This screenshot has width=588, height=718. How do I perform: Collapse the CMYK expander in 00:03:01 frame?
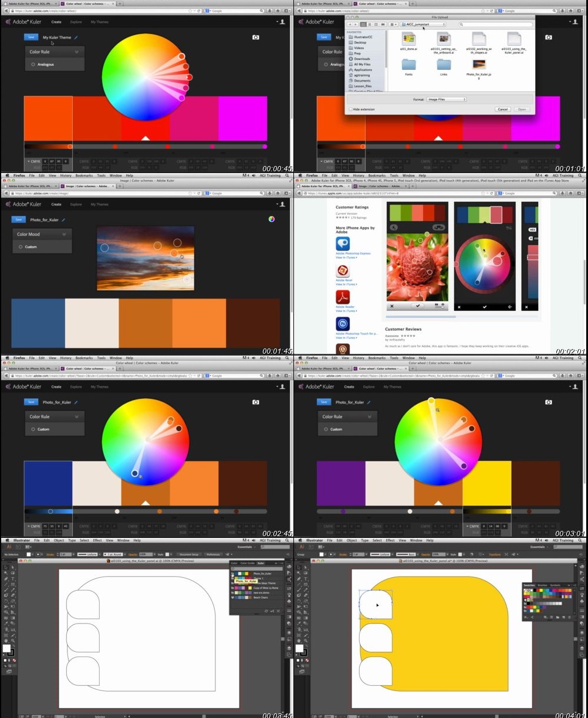click(467, 526)
